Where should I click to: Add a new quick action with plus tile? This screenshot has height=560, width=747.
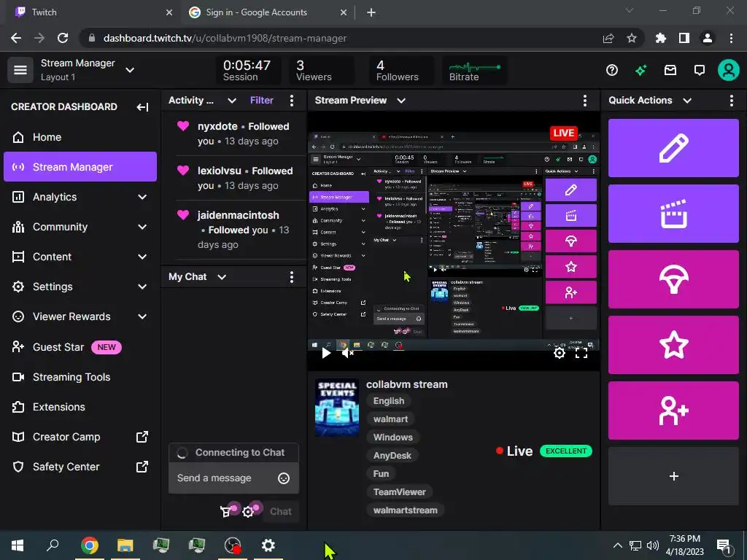[673, 475]
